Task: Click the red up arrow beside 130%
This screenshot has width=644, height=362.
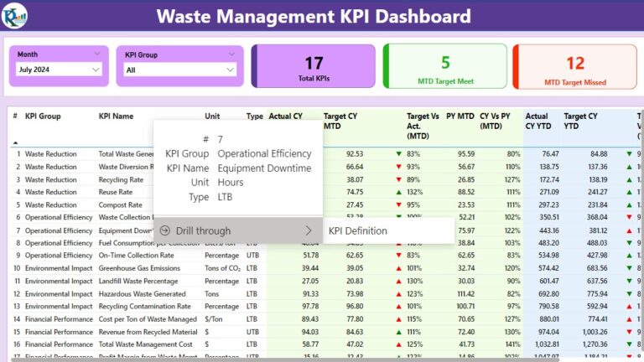Action: (x=398, y=282)
